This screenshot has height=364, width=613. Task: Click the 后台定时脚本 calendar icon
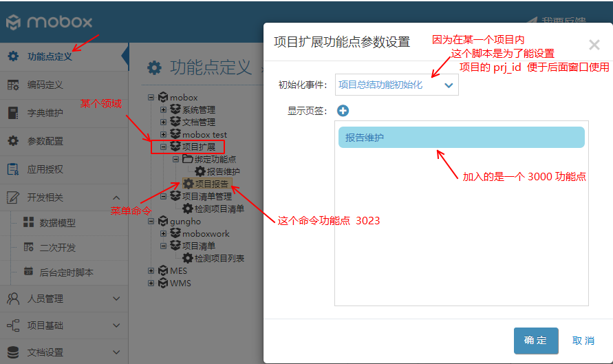28,272
